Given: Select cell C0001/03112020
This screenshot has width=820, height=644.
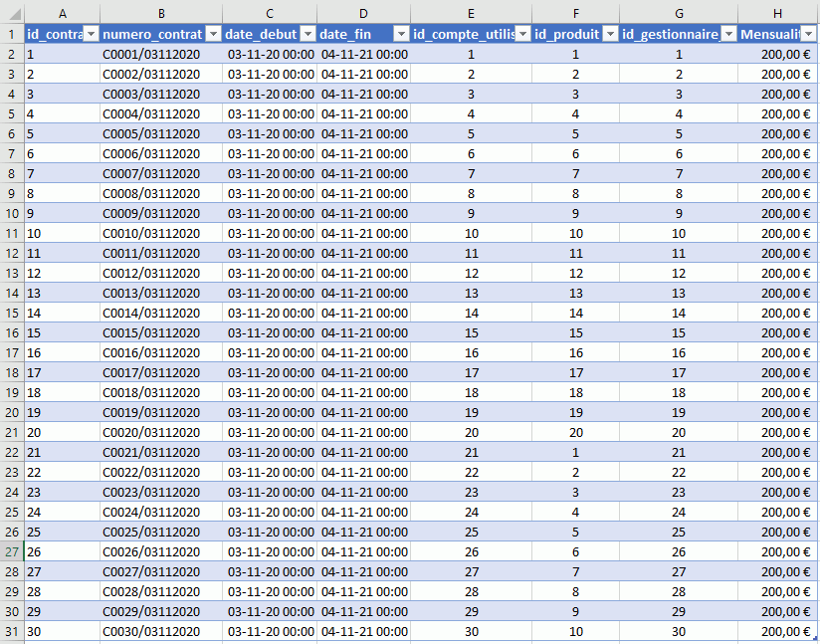Looking at the screenshot, I should click(x=161, y=55).
